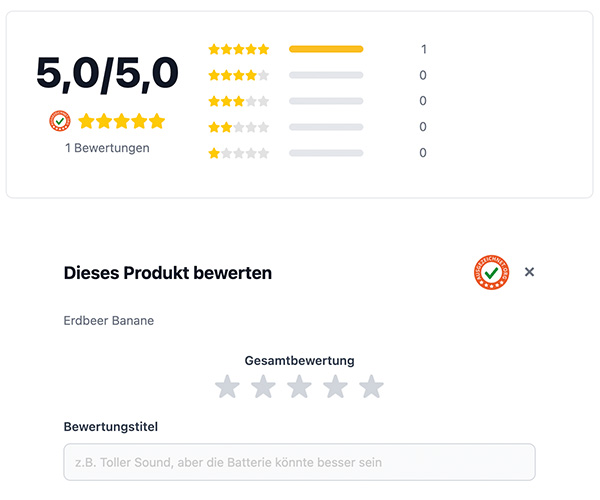Viewport: 600px width, 500px height.
Task: Filter reviews by three-star row
Action: 238,101
